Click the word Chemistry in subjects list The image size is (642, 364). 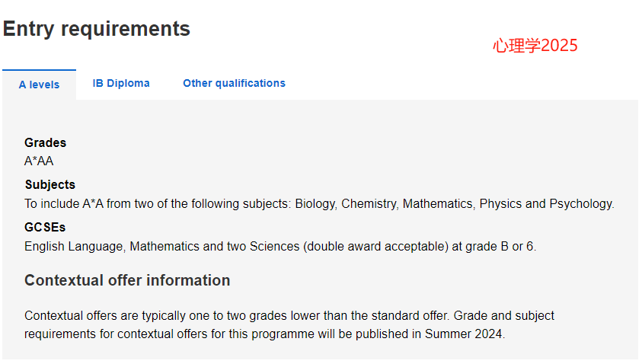[x=369, y=204]
